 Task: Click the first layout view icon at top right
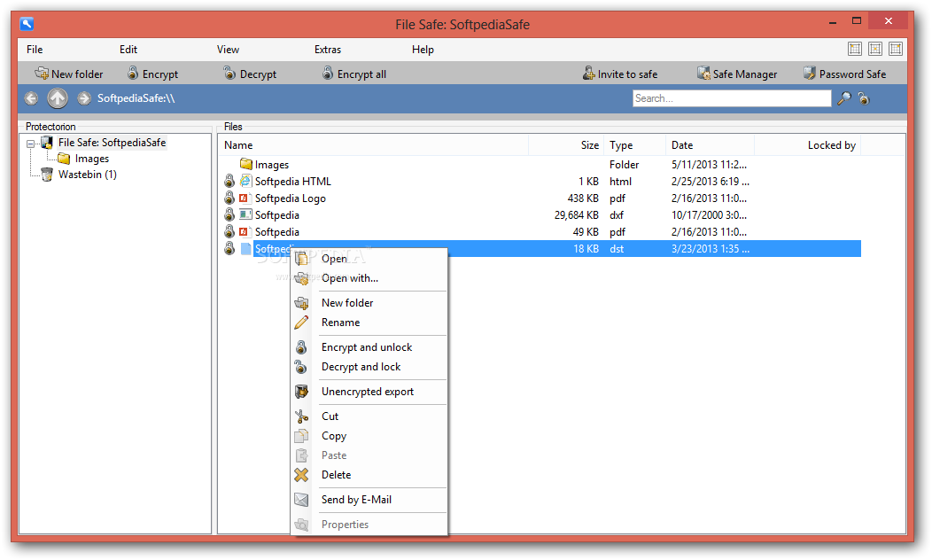(855, 49)
